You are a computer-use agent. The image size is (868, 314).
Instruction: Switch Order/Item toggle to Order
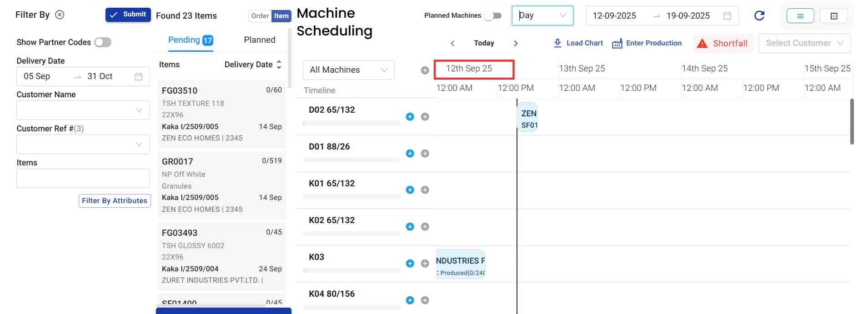pos(260,16)
